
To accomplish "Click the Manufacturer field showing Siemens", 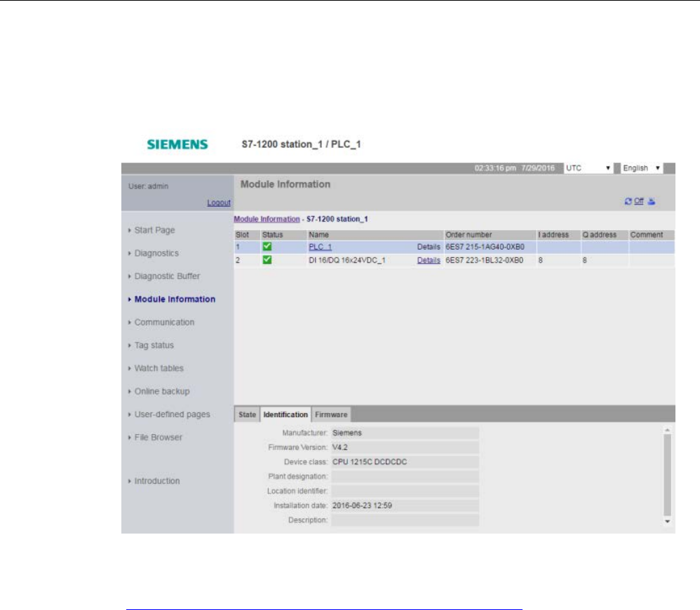I will coord(405,433).
